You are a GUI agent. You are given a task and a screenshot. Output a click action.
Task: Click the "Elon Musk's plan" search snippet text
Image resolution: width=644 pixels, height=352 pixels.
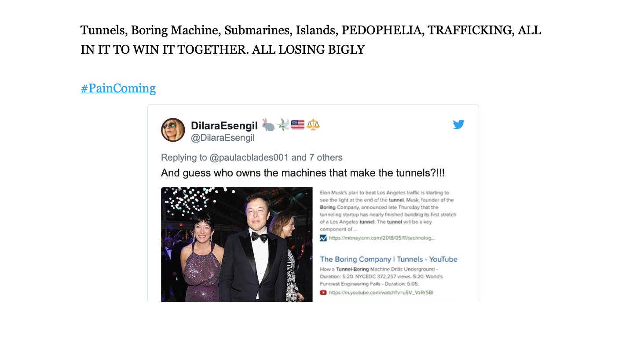pos(388,211)
